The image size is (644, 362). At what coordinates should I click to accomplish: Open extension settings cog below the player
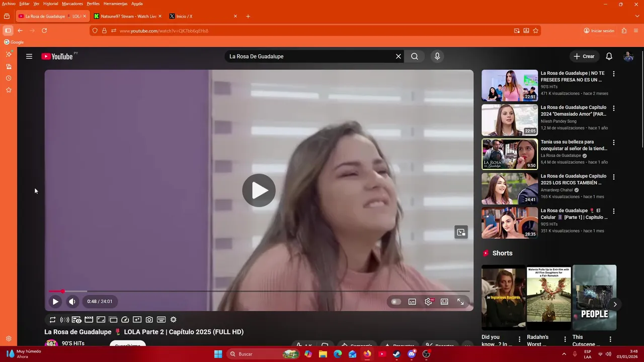tap(174, 319)
